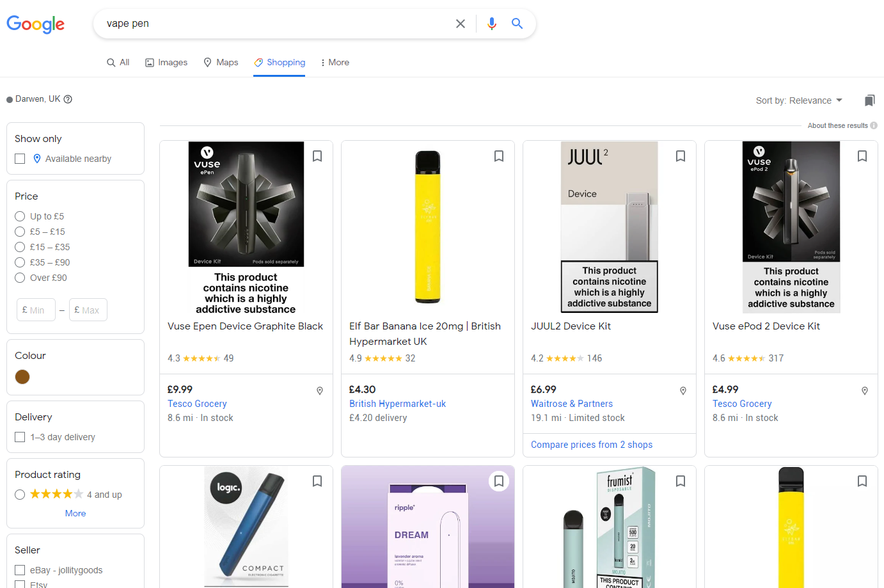The image size is (884, 588).
Task: Open the Elf Bar Banana Ice 20mg title
Action: 425,334
